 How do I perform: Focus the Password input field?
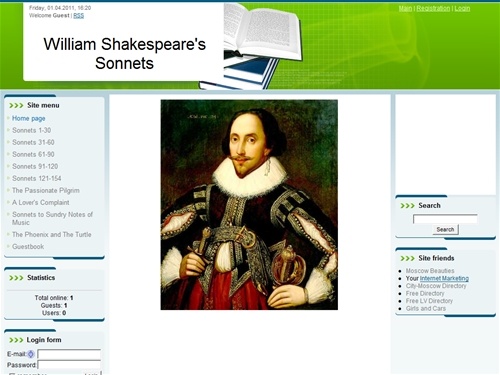coord(69,365)
